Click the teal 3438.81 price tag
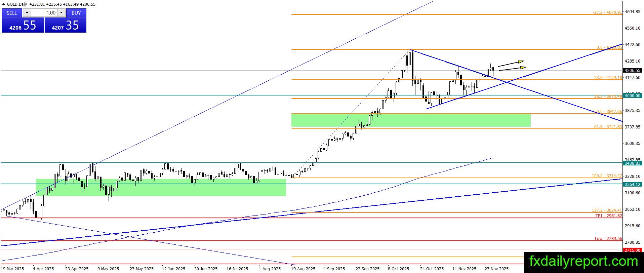 632,163
